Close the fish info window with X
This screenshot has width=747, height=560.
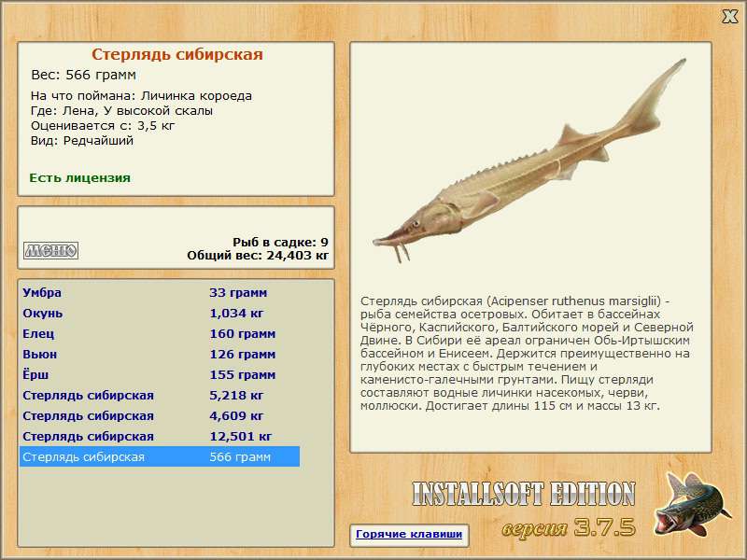tap(729, 17)
